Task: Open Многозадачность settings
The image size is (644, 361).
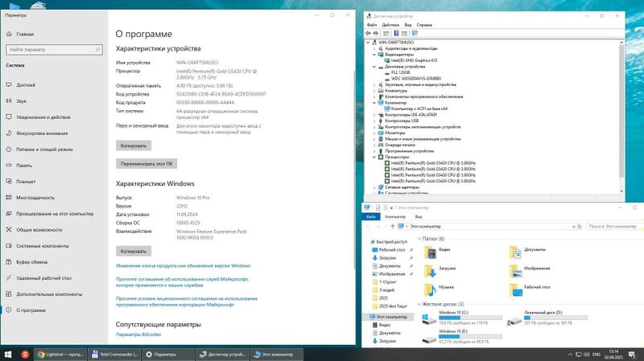Action: (35, 198)
